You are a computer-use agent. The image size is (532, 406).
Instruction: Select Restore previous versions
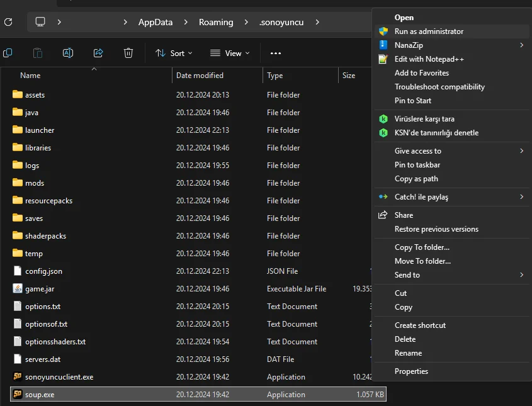click(436, 229)
